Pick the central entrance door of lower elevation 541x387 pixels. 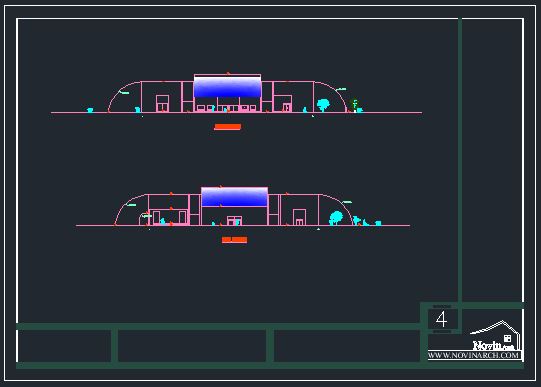234,221
